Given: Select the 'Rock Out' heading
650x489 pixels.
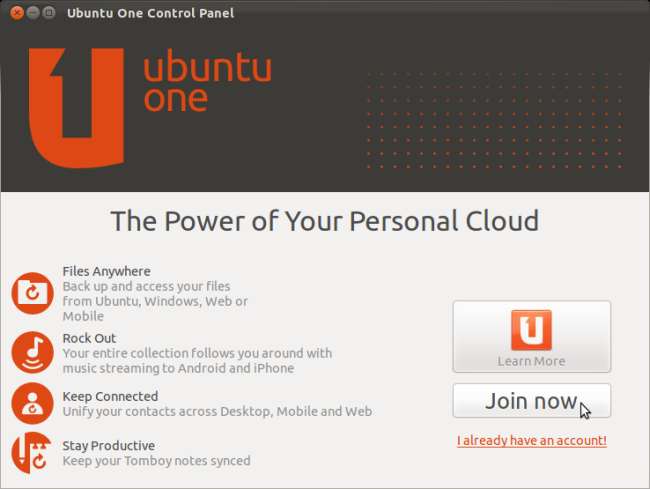Looking at the screenshot, I should tap(91, 338).
